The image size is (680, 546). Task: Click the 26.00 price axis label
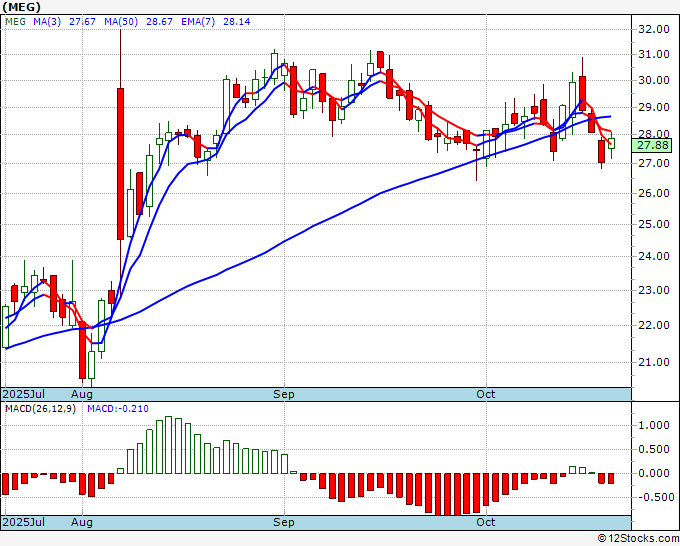point(654,193)
